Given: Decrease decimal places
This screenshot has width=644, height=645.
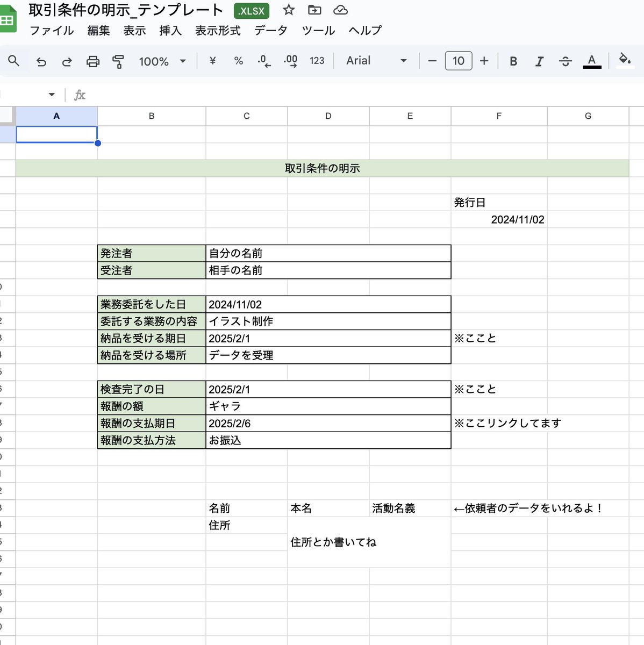Looking at the screenshot, I should click(x=263, y=61).
